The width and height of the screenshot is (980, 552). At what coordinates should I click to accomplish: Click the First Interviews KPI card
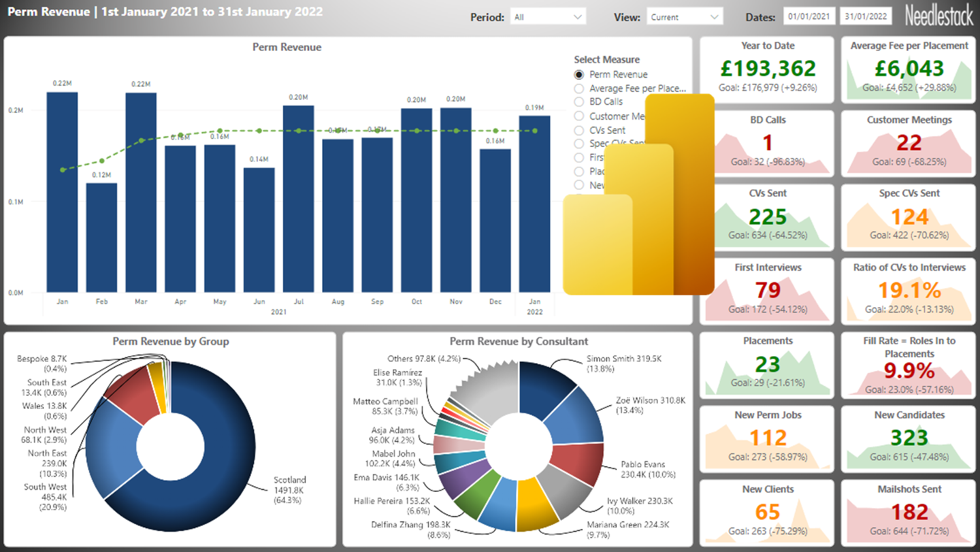768,289
